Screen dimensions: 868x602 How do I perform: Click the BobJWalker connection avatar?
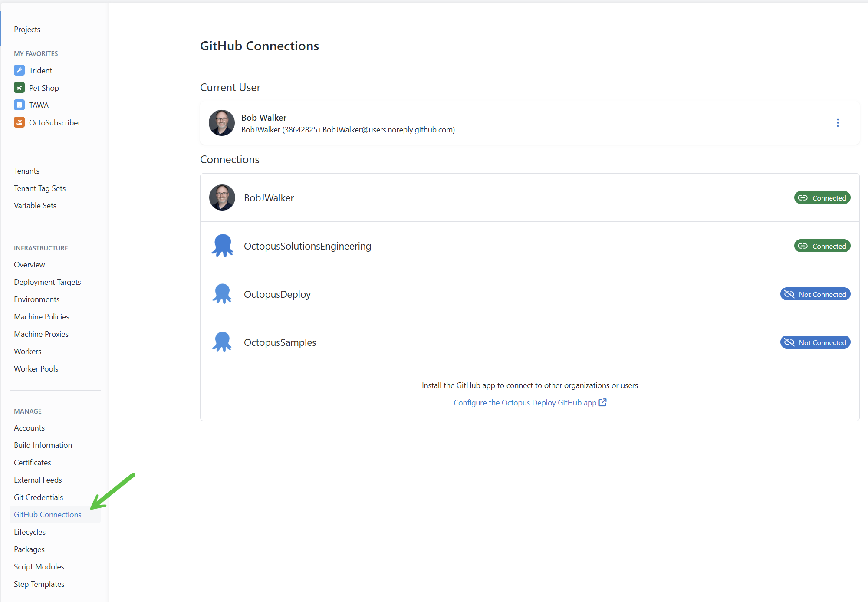point(222,197)
